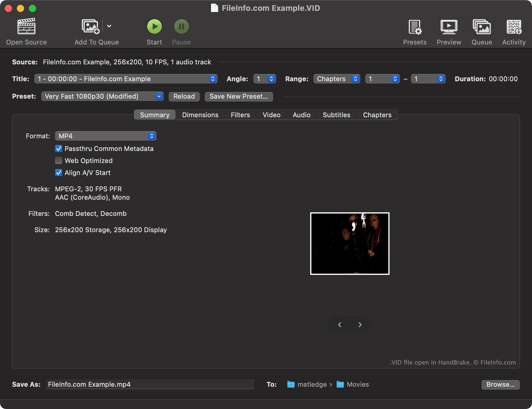The width and height of the screenshot is (532, 409).
Task: Open the Range type Chapters dropdown
Action: [x=337, y=79]
